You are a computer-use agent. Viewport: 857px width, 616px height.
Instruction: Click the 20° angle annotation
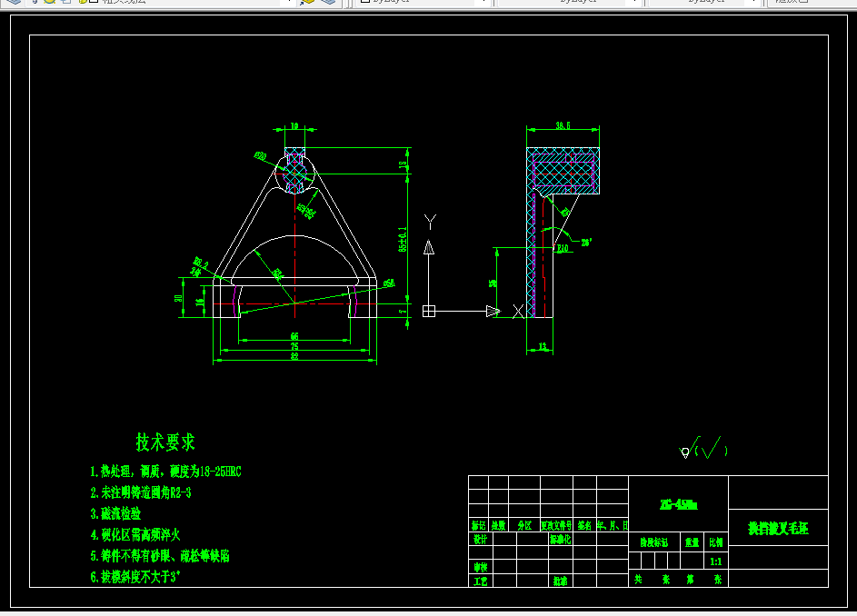pyautogui.click(x=586, y=243)
